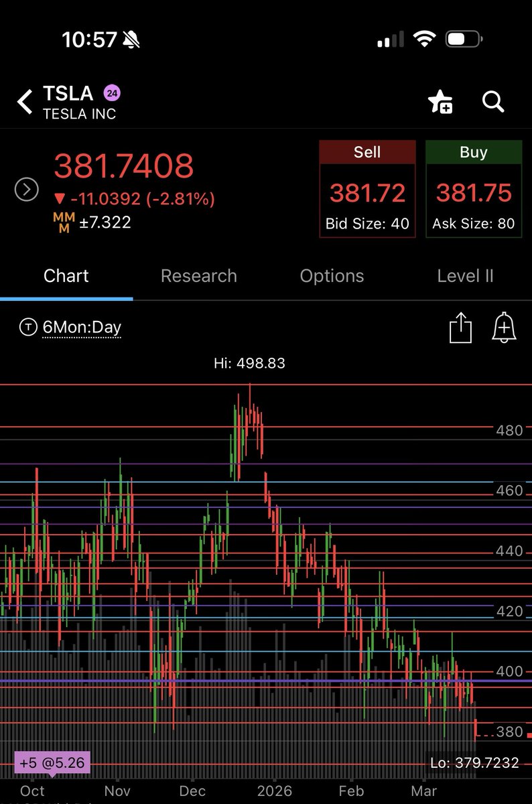Tap the purple +5 @5.26 position tag
The width and height of the screenshot is (532, 804).
pyautogui.click(x=52, y=762)
